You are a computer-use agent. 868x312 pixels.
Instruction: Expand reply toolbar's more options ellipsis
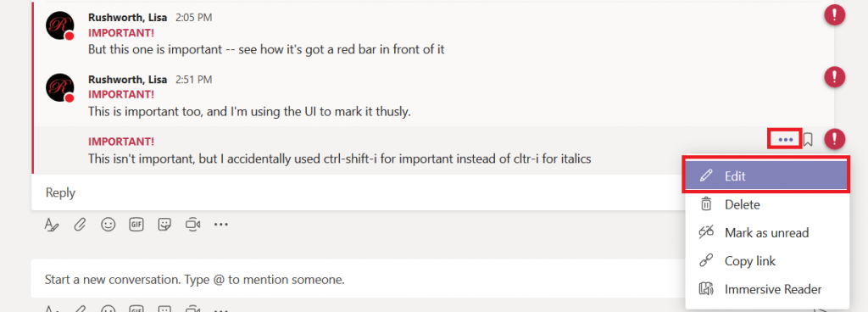pos(221,225)
